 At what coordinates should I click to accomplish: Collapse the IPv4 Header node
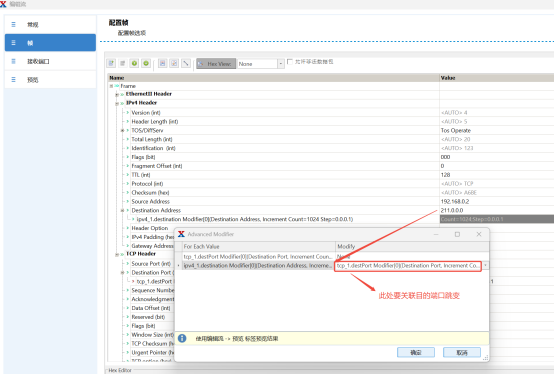[117, 103]
